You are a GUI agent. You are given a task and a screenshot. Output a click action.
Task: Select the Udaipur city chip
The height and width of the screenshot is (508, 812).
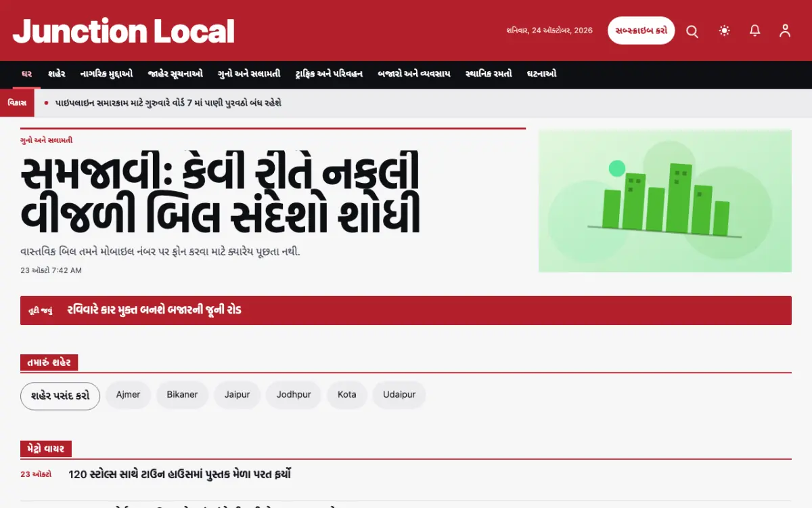[399, 395]
